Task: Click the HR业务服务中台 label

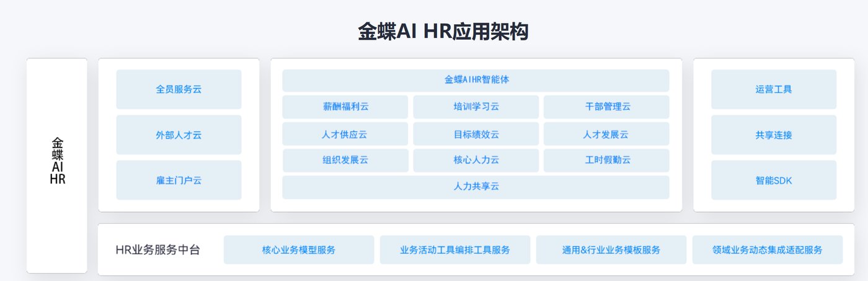Action: [157, 250]
